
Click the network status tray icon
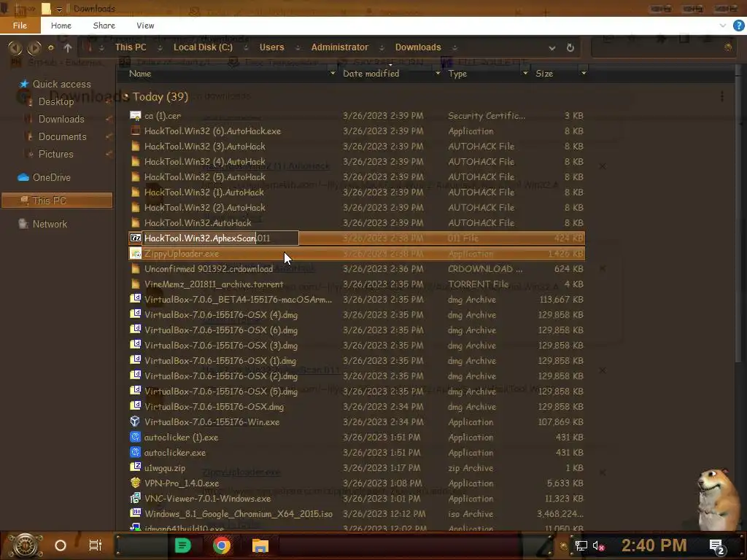coord(581,546)
